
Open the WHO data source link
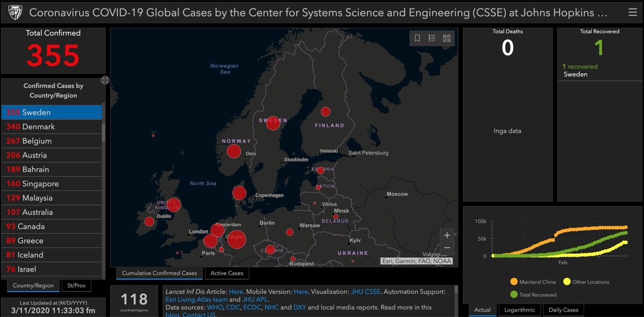coord(214,307)
